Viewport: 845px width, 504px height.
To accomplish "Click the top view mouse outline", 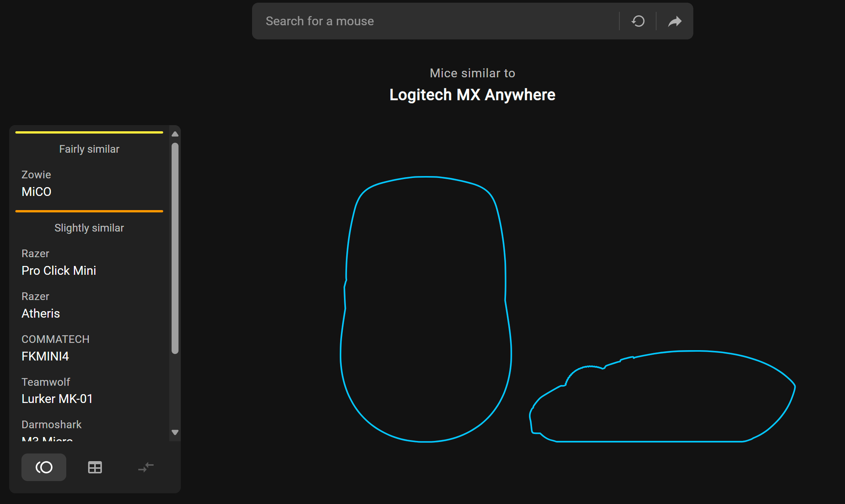I will [425, 310].
